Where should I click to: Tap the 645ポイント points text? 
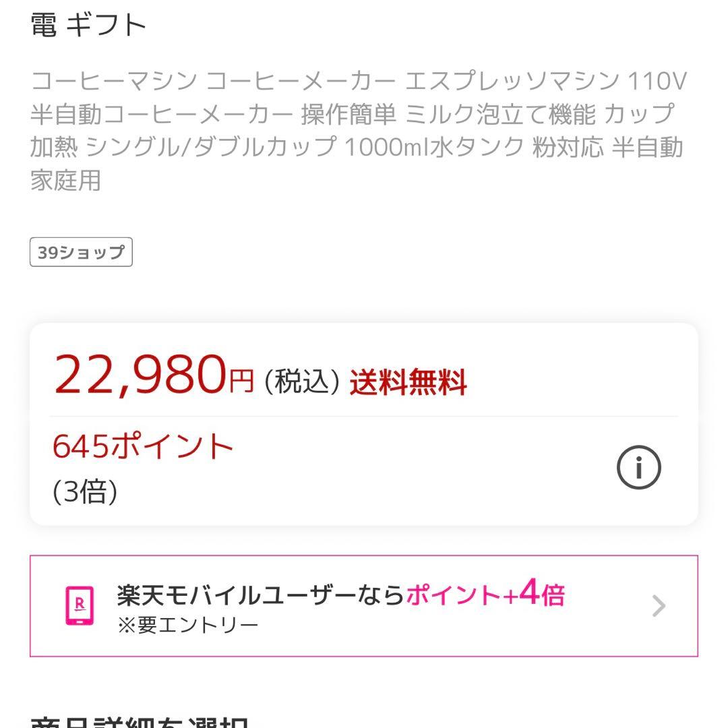[x=143, y=447]
